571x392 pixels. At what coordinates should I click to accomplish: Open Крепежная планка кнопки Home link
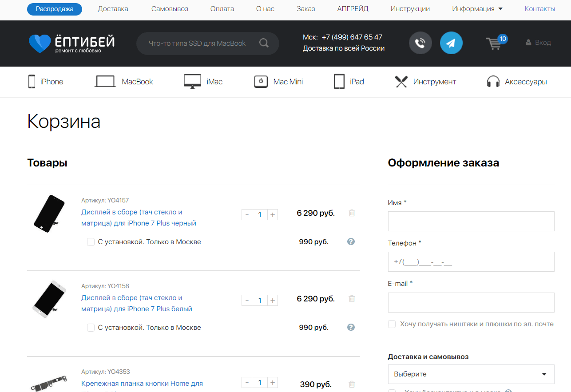(142, 384)
